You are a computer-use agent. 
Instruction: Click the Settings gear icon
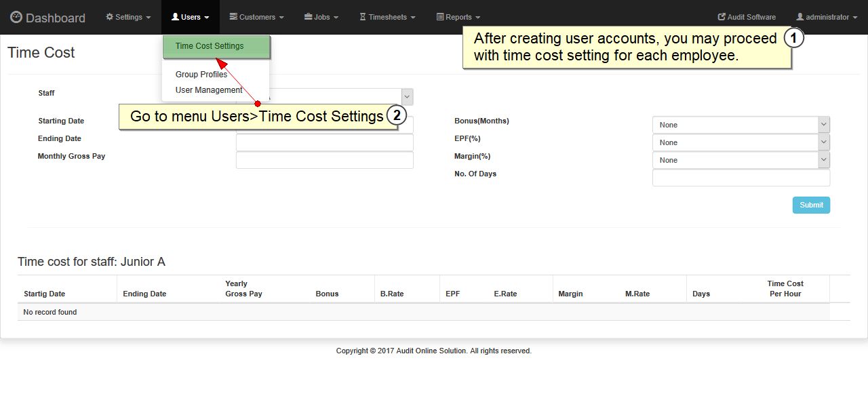tap(110, 17)
